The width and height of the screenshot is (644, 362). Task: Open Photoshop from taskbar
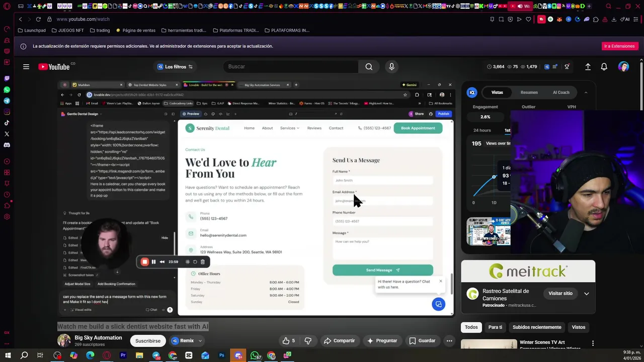[221, 355]
